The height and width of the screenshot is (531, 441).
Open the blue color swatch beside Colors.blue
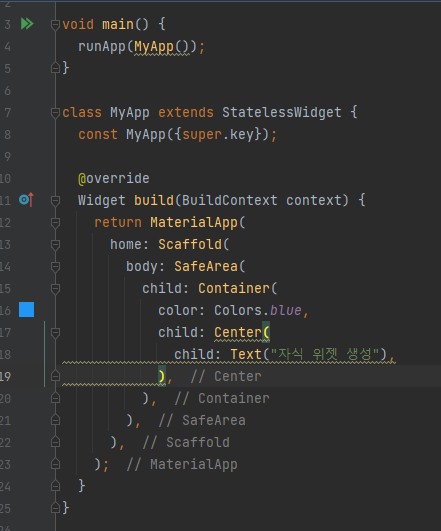[x=26, y=310]
